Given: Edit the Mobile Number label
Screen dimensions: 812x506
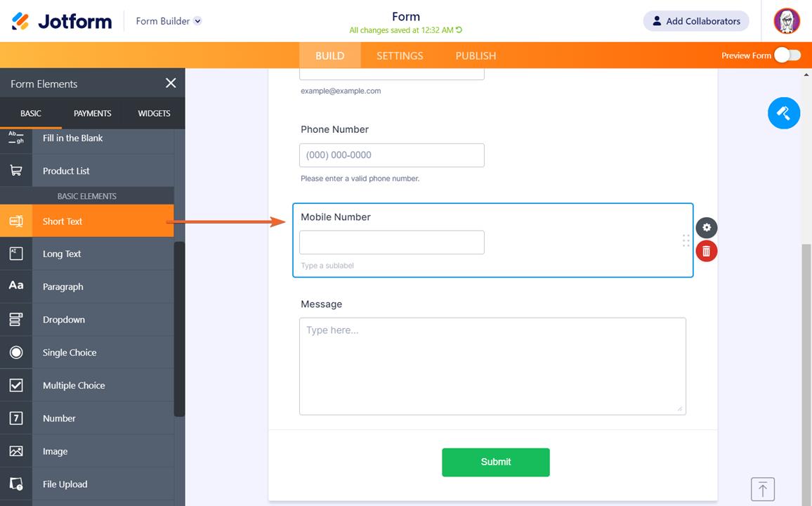Looking at the screenshot, I should pos(336,217).
